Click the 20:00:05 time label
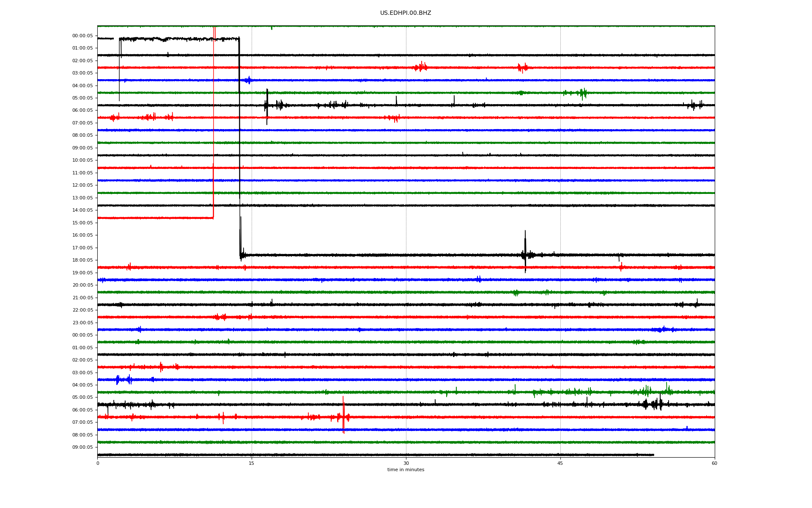The image size is (812, 508). click(82, 285)
